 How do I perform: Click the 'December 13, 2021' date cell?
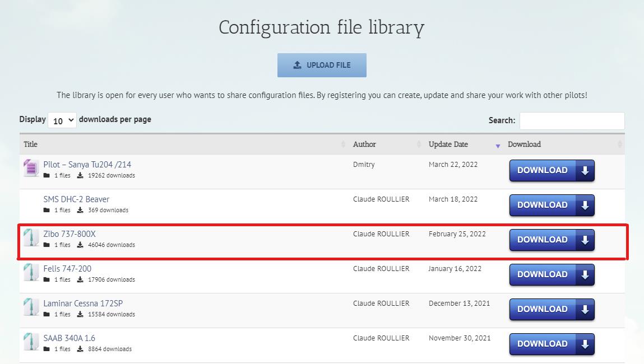click(459, 304)
